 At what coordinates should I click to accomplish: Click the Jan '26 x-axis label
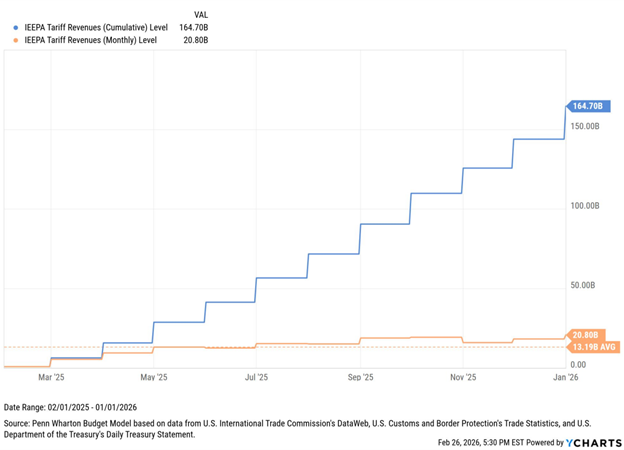coord(566,378)
